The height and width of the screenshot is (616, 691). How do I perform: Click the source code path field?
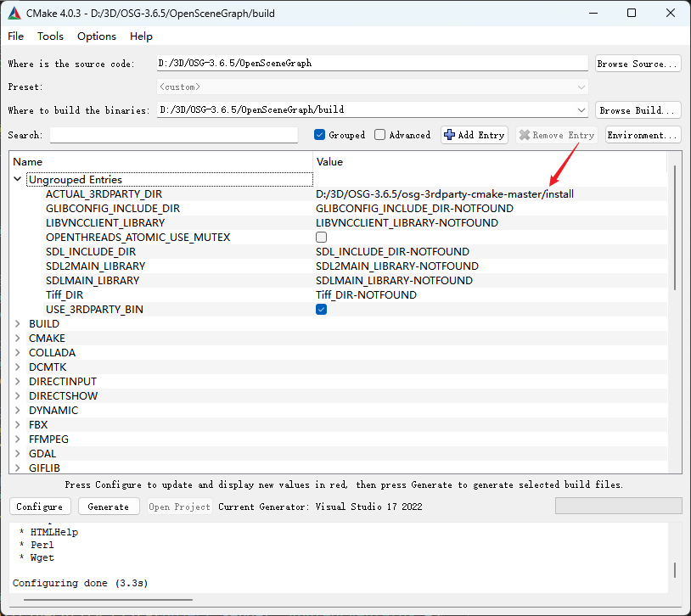(x=373, y=63)
